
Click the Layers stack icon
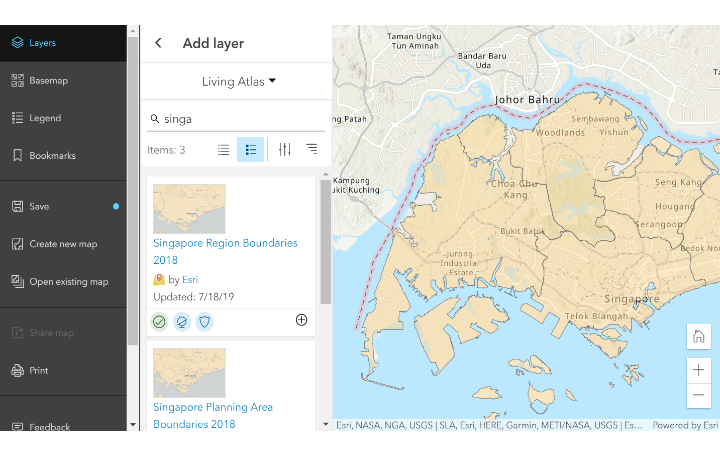click(x=17, y=43)
